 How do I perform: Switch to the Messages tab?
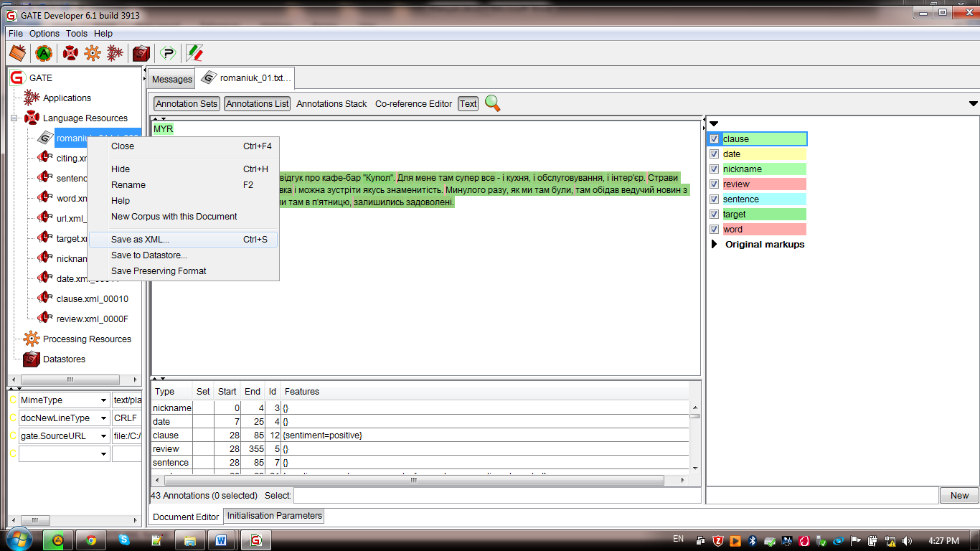[171, 79]
